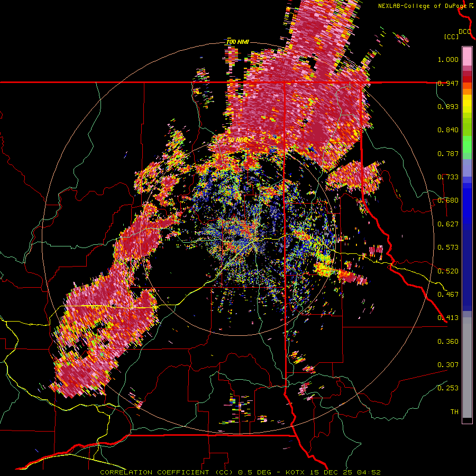Click the 0.680 legend value
Screen dimensions: 476x476
point(448,200)
